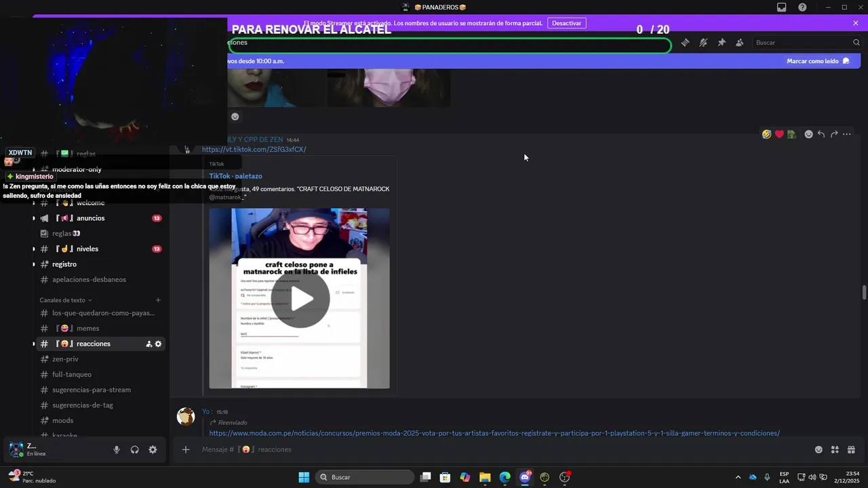
Task: Open the memes channel
Action: coord(87,329)
